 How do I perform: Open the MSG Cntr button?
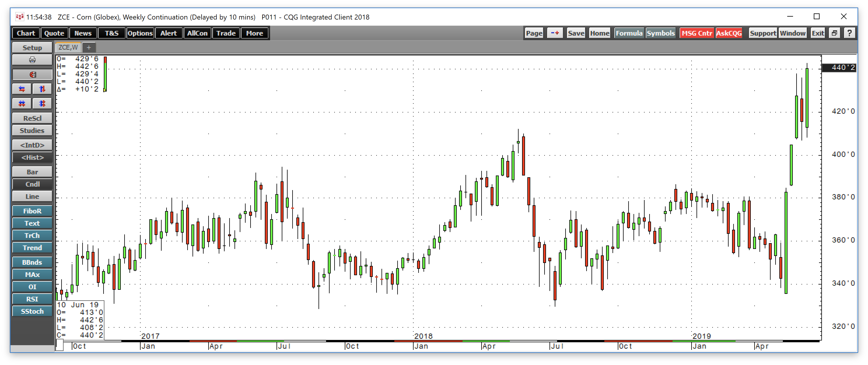[697, 33]
